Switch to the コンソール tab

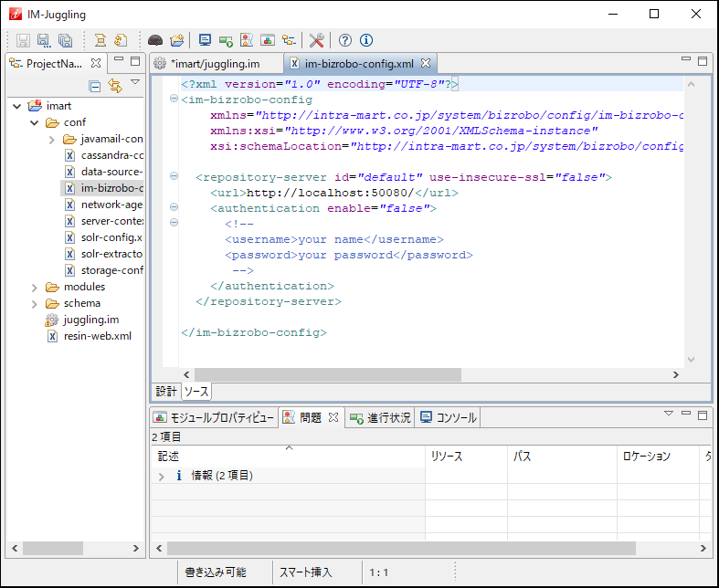pos(448,417)
